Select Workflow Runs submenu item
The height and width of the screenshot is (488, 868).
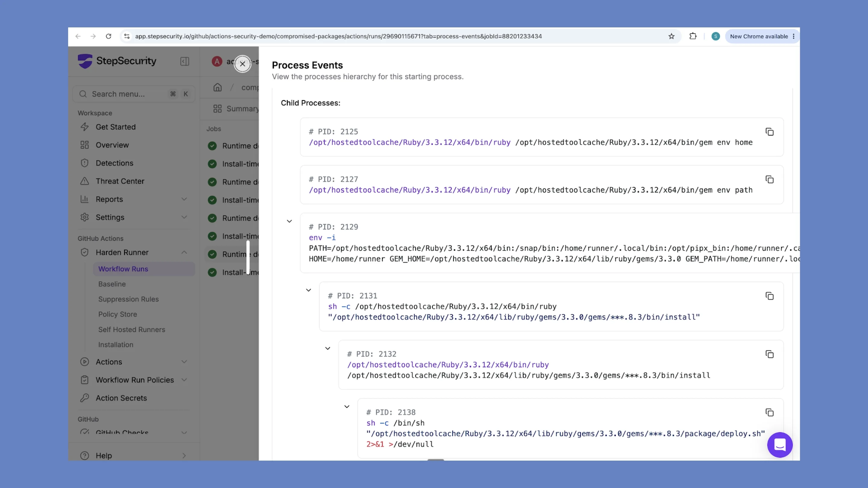(x=144, y=269)
